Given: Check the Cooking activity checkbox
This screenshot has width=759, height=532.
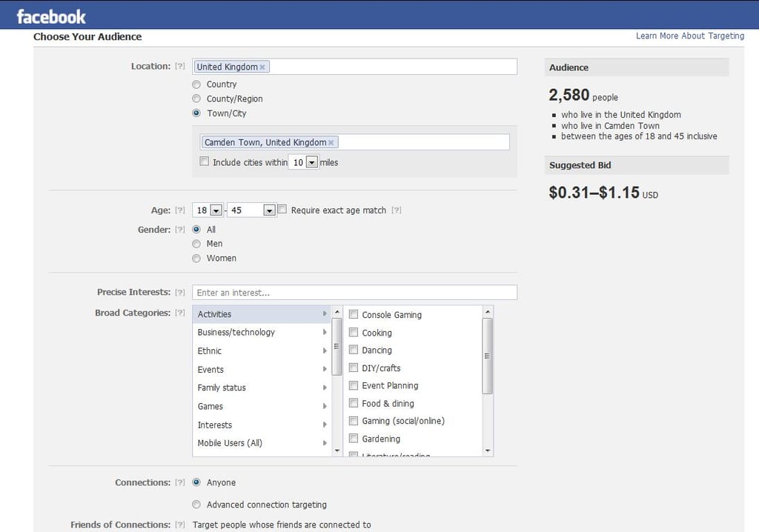Looking at the screenshot, I should coord(354,332).
